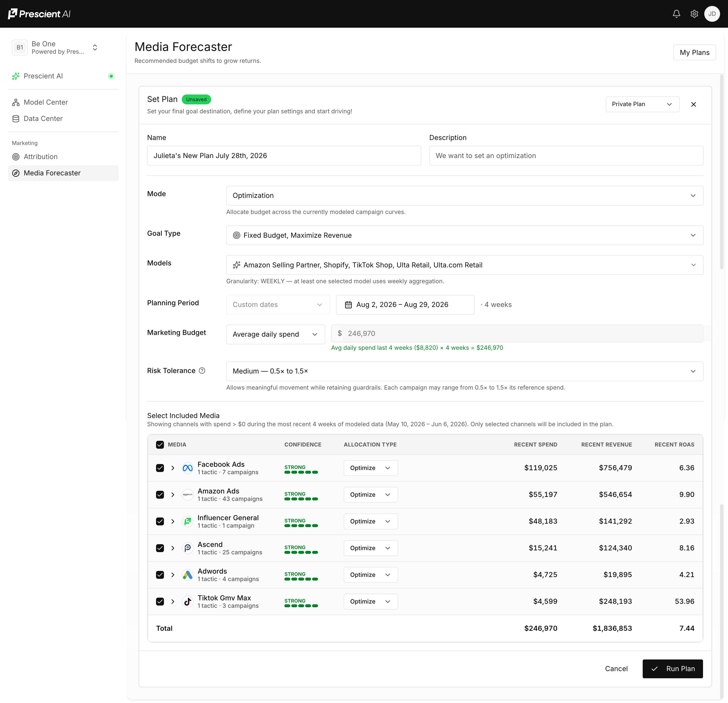Open Influencer General allocation type dropdown
Image resolution: width=728 pixels, height=703 pixels.
pos(370,521)
